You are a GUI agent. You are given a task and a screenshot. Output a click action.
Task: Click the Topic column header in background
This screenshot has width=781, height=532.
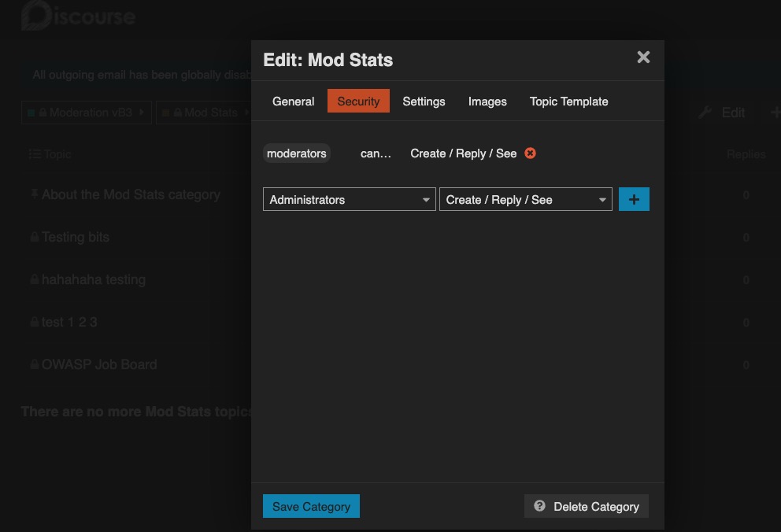point(50,154)
